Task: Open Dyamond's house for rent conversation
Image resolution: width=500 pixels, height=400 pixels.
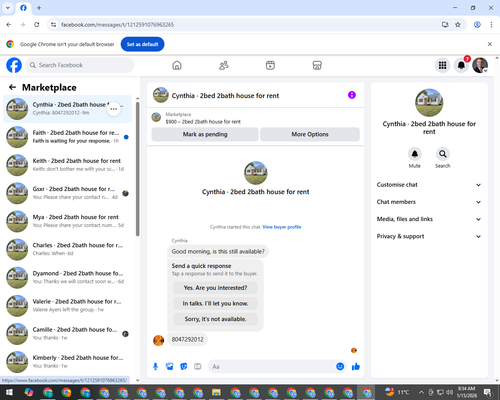Action: 67,278
